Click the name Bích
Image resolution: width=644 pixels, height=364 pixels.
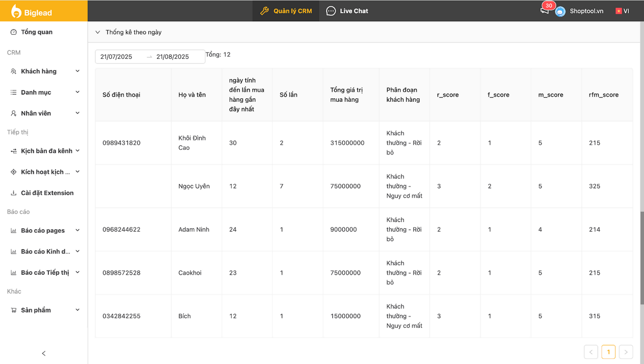(x=184, y=316)
